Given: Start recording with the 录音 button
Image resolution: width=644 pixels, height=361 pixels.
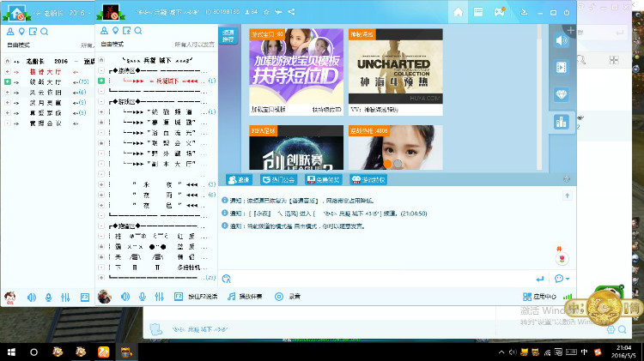Looking at the screenshot, I should coord(288,297).
